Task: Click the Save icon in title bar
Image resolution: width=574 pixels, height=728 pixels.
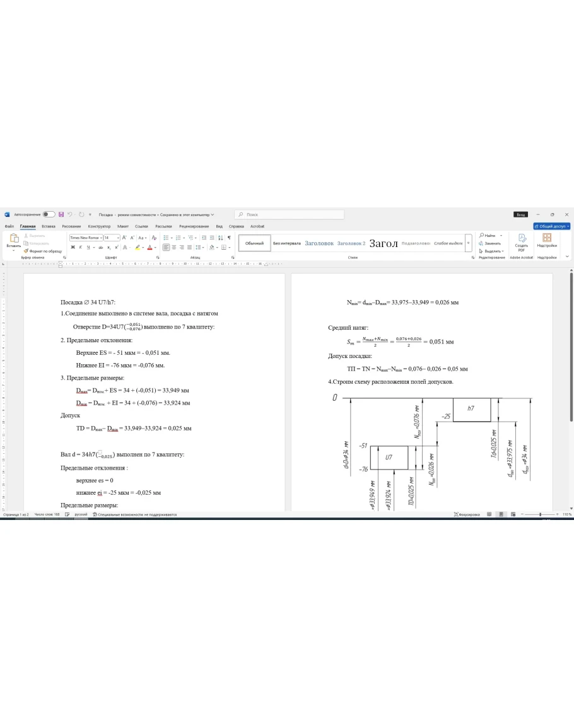Action: coord(61,214)
